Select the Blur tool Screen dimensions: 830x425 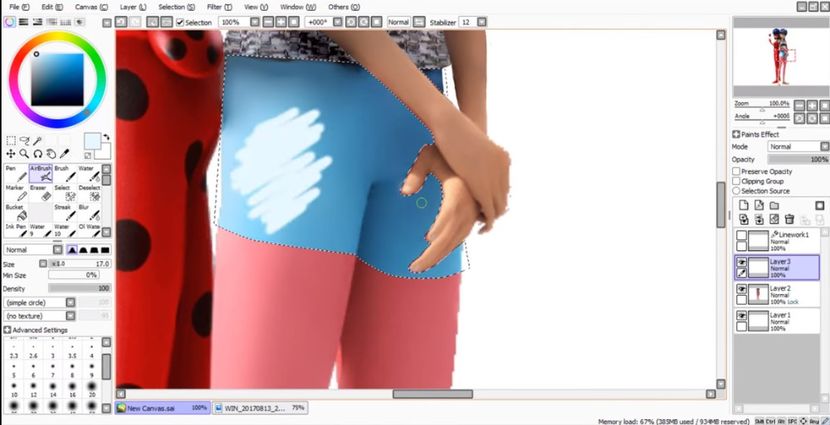tap(89, 212)
